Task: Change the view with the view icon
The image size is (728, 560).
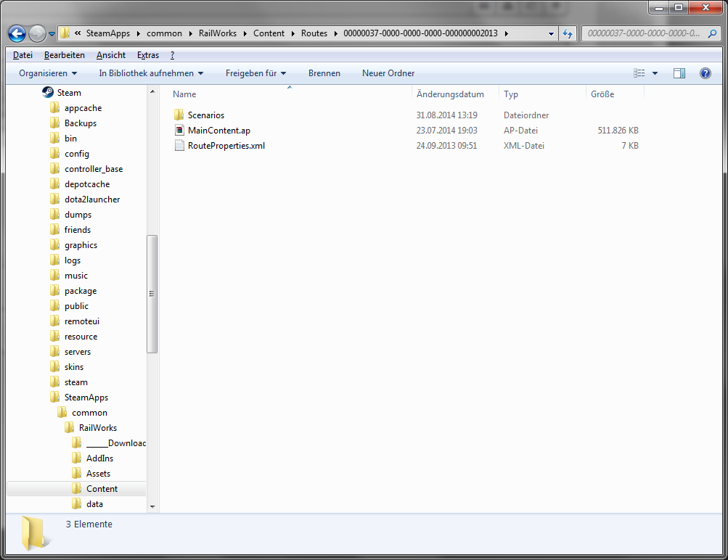Action: pyautogui.click(x=639, y=73)
